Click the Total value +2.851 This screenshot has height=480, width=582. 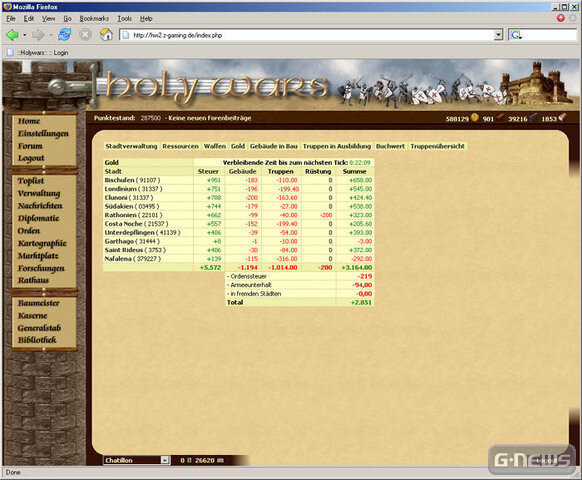361,303
